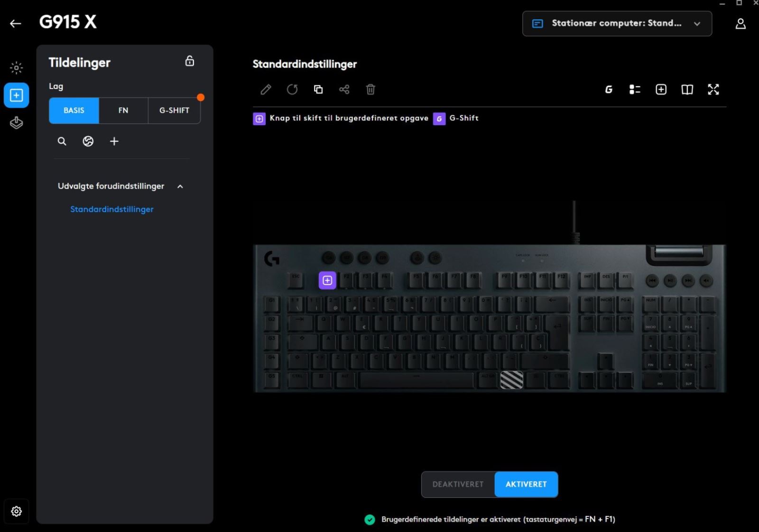Go back using the back arrow
The image size is (759, 532).
click(16, 24)
